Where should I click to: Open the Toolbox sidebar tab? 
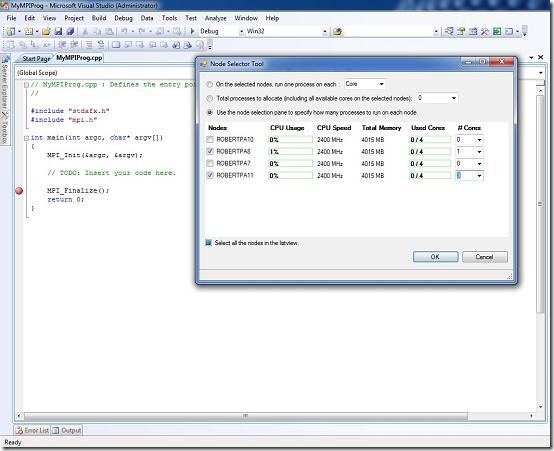point(5,129)
